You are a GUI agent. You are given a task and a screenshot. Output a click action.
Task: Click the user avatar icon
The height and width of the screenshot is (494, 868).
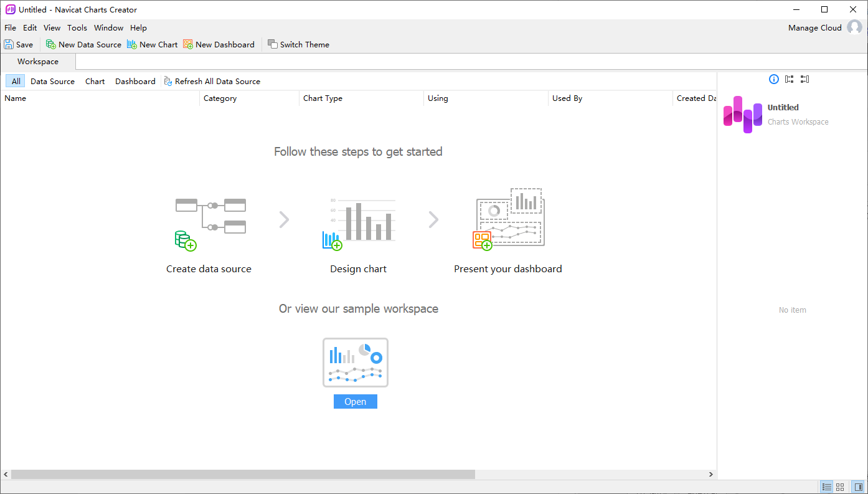click(x=854, y=27)
